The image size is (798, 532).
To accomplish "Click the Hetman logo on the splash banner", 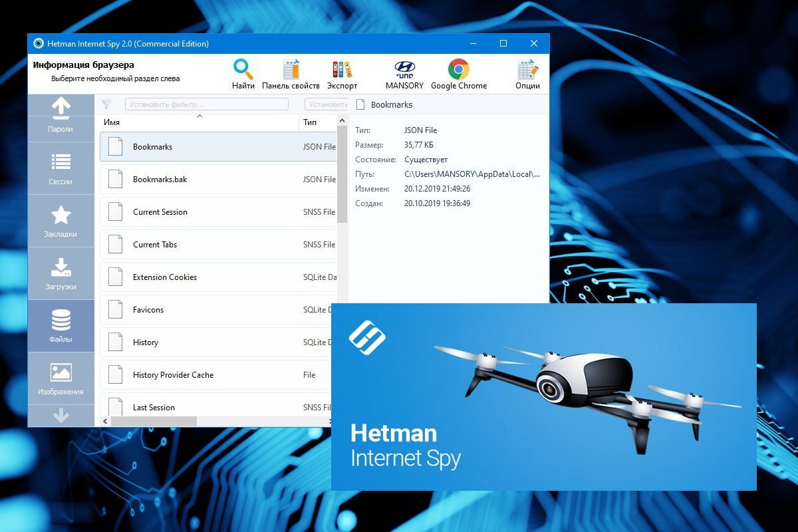I will coord(367,336).
